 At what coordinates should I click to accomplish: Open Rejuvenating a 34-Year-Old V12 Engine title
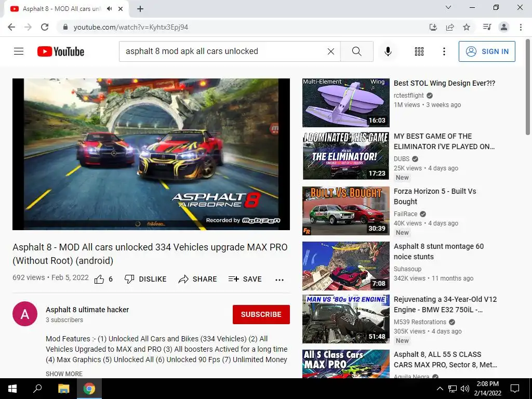point(445,304)
